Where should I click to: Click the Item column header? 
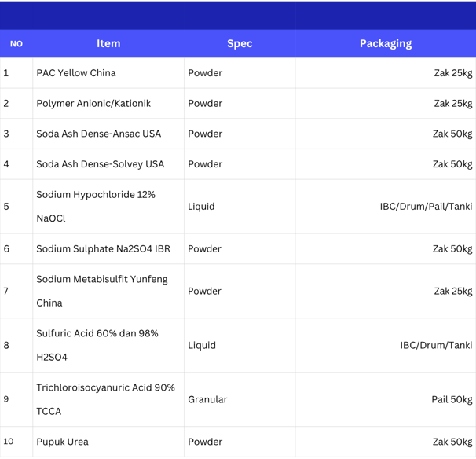click(108, 43)
